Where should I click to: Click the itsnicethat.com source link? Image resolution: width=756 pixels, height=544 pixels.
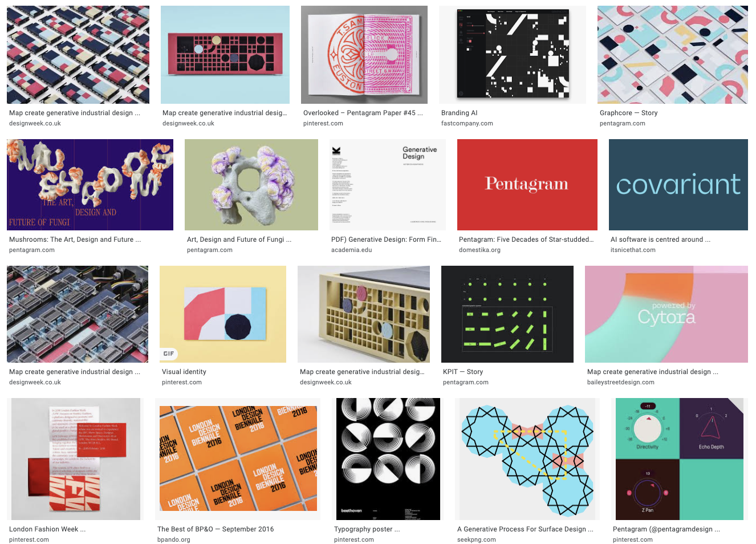[633, 250]
